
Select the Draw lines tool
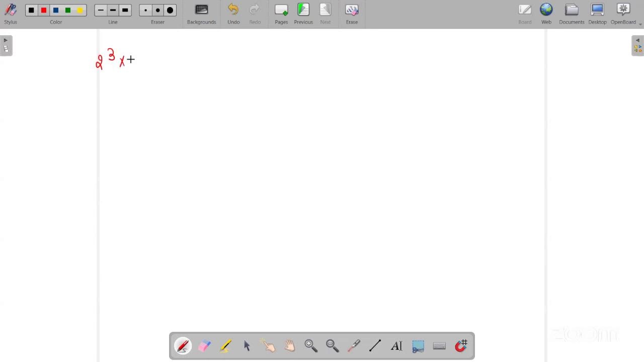click(x=375, y=346)
